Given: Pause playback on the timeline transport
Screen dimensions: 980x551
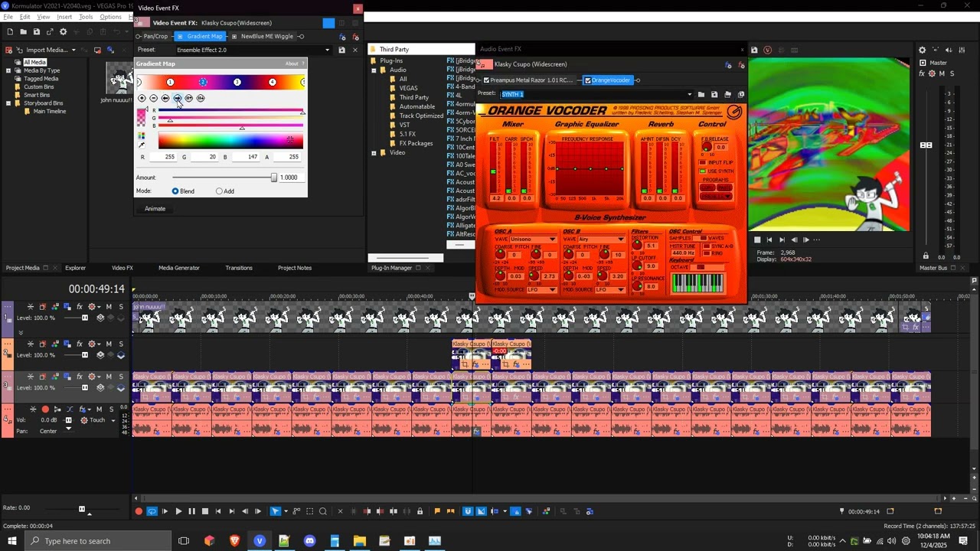Looking at the screenshot, I should click(x=191, y=511).
